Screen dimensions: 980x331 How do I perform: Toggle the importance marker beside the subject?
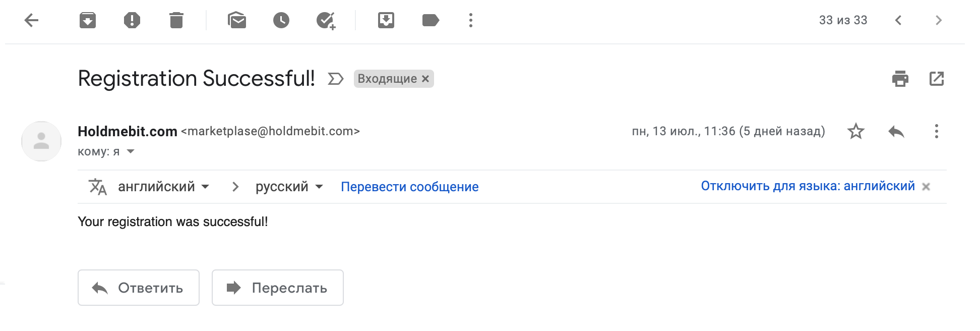tap(336, 79)
